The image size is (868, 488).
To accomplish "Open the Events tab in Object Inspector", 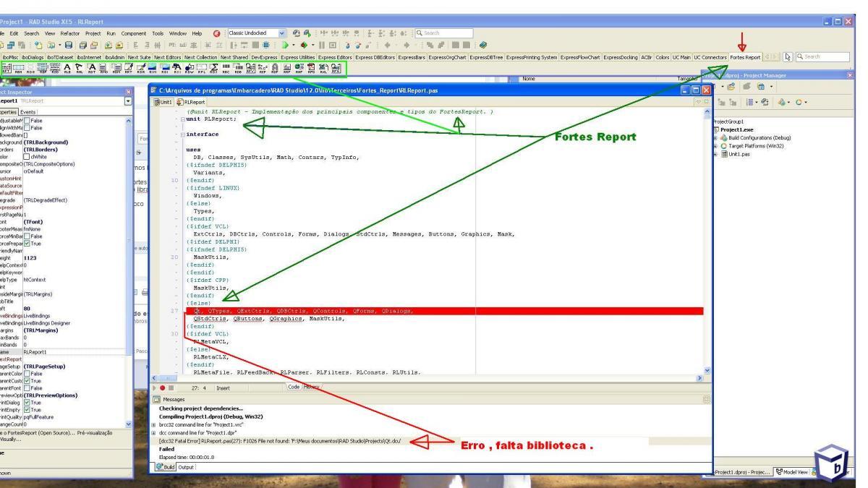I will 28,112.
